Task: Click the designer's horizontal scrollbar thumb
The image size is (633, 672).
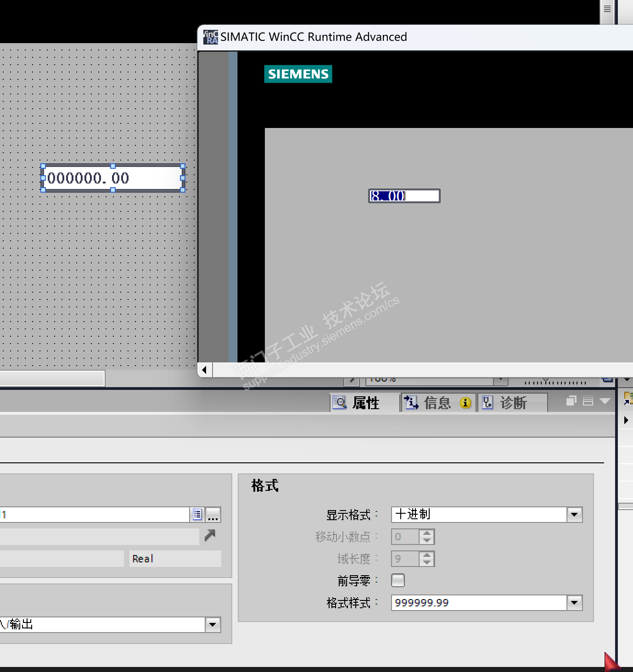Action: tap(52, 378)
